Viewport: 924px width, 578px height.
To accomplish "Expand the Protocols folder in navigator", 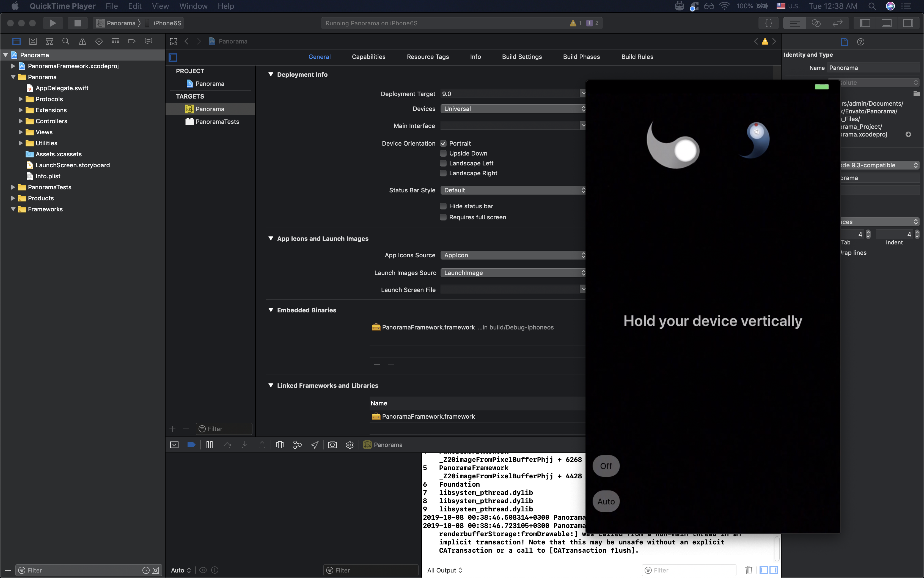I will pyautogui.click(x=21, y=99).
